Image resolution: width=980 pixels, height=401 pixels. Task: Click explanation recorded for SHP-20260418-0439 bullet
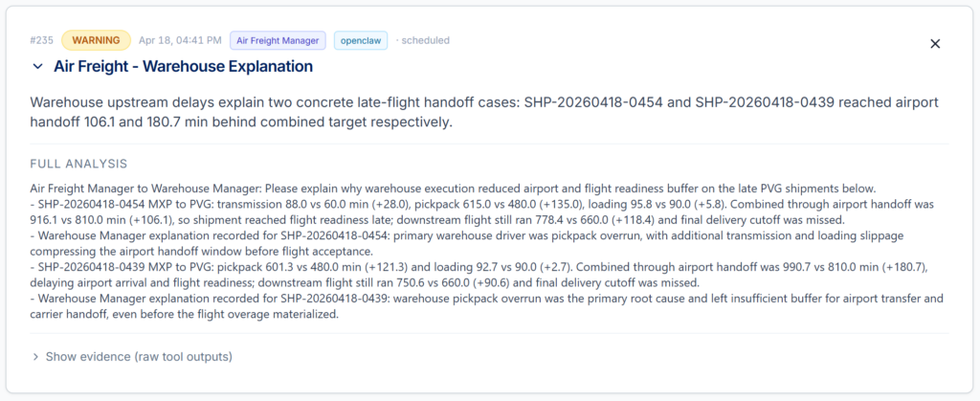tap(486, 307)
